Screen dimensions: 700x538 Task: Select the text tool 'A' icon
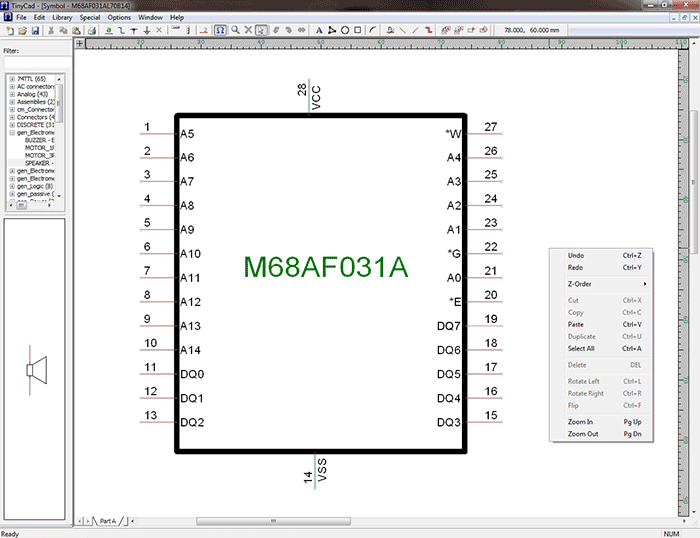point(320,31)
